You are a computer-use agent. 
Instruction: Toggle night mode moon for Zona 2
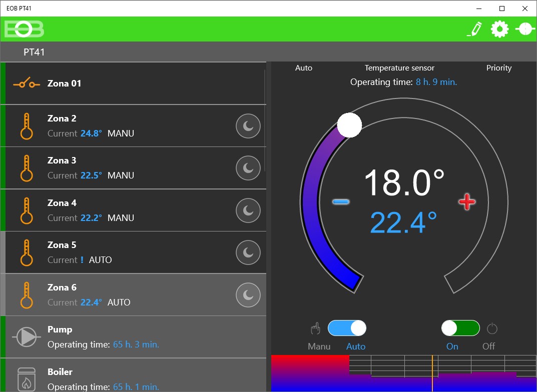click(x=248, y=126)
